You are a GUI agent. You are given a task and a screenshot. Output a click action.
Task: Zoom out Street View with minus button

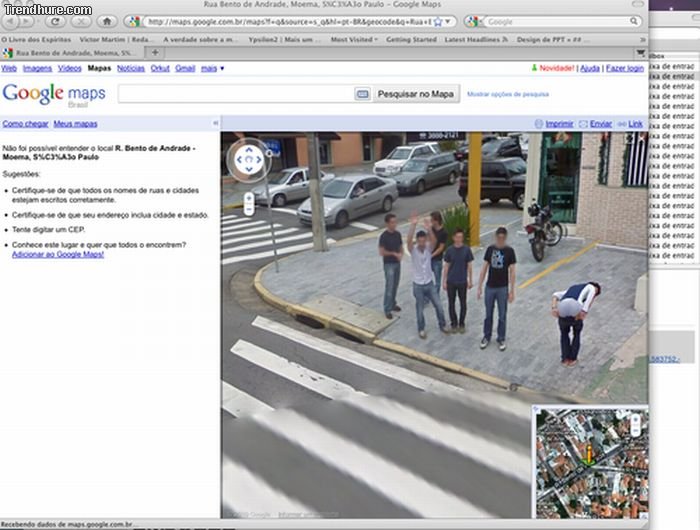click(x=248, y=208)
